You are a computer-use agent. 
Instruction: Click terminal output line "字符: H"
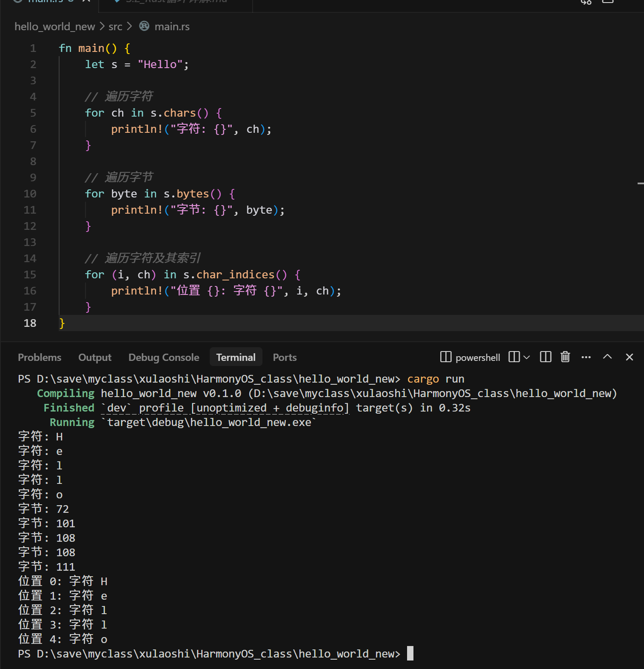(x=40, y=437)
